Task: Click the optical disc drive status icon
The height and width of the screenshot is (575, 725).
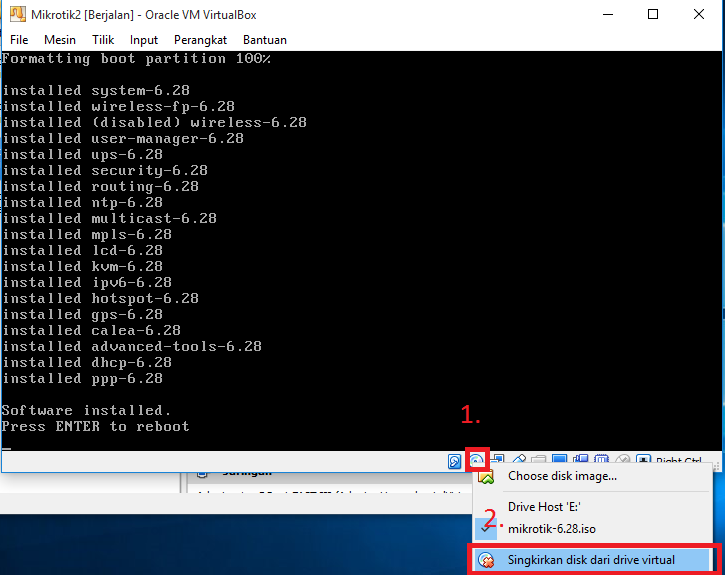Action: coord(477,460)
